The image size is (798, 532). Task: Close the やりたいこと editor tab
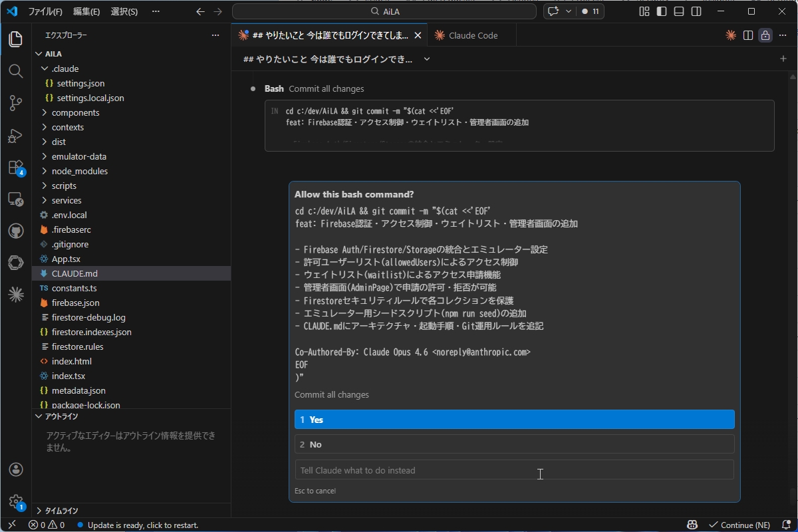click(x=418, y=35)
